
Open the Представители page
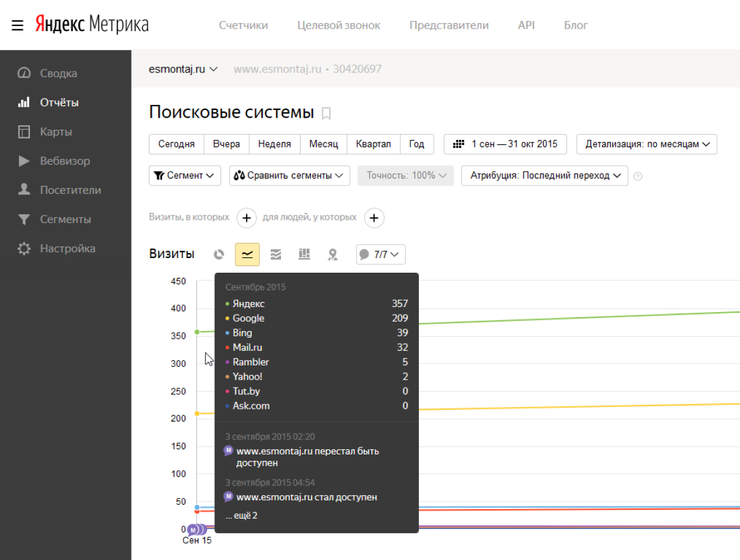(x=449, y=25)
